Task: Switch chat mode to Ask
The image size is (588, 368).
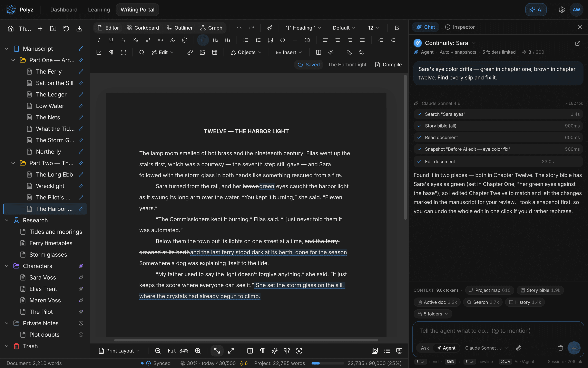Action: [425, 348]
